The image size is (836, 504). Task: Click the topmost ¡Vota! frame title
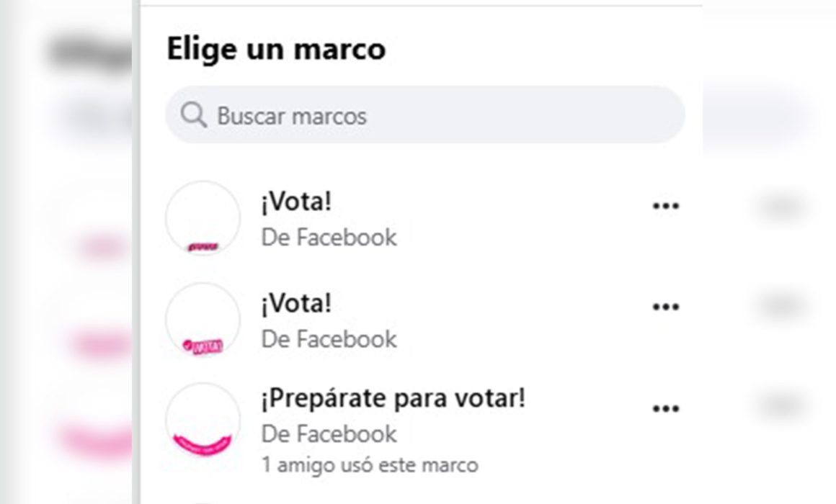pos(296,202)
